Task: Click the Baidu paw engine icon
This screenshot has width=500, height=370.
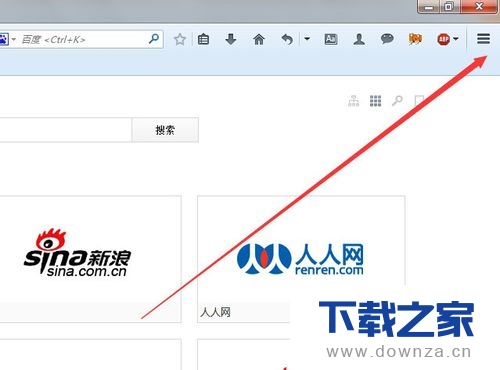Action: click(4, 39)
